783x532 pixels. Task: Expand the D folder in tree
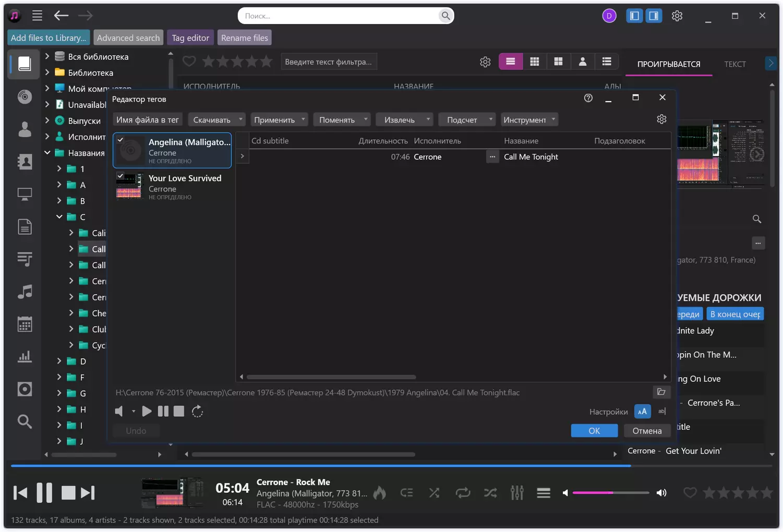click(x=59, y=361)
